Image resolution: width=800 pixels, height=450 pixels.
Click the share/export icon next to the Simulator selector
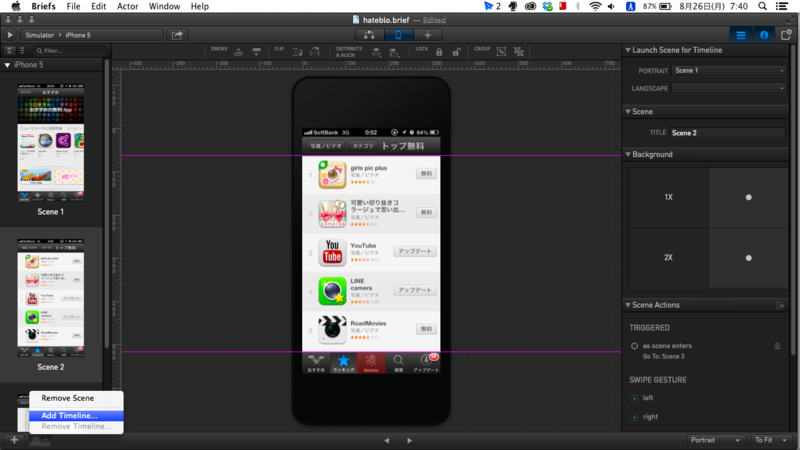tap(177, 35)
